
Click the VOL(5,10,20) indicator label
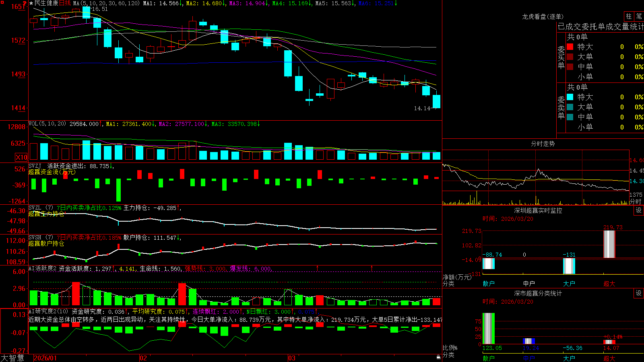point(47,124)
